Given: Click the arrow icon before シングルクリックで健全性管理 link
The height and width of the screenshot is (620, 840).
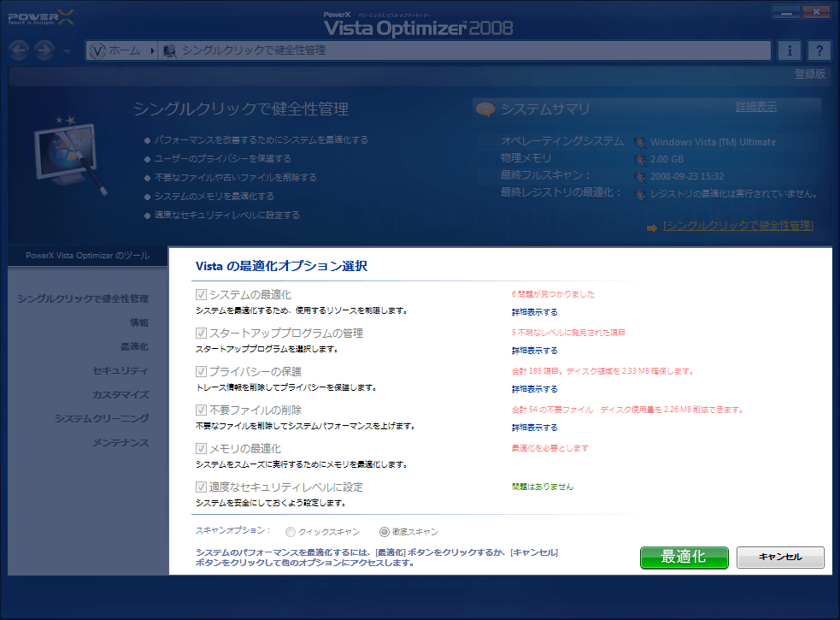Looking at the screenshot, I should (652, 228).
